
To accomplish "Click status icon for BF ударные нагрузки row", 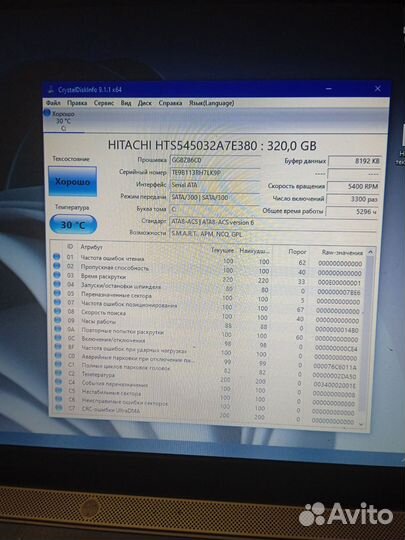I will pos(58,347).
